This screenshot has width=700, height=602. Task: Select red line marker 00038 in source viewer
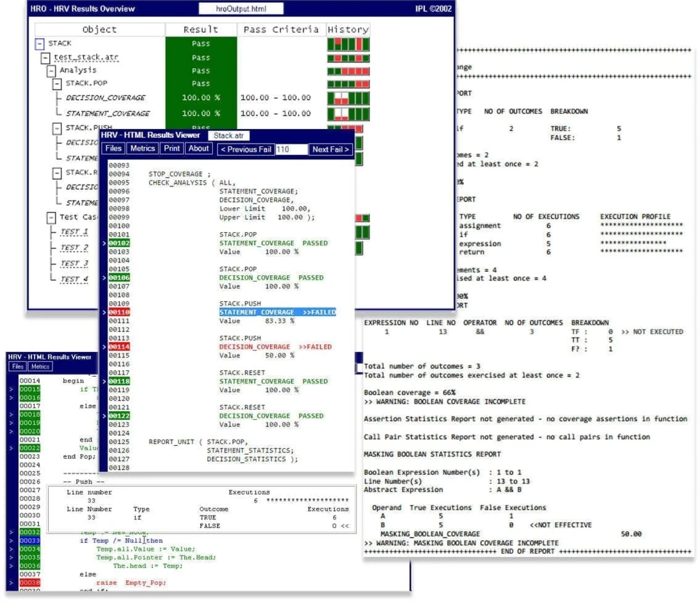[x=30, y=583]
